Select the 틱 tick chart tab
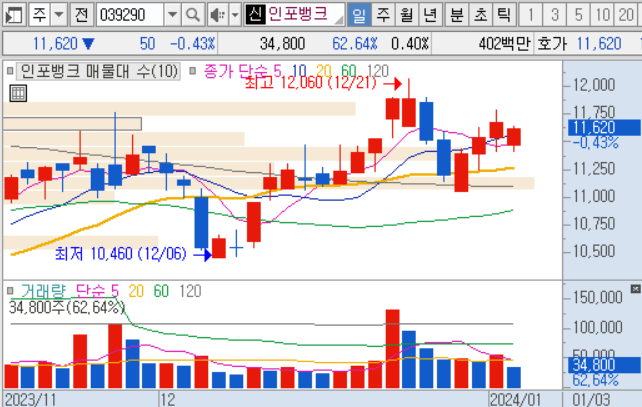Screen dimensions: 642x407 coord(504,15)
